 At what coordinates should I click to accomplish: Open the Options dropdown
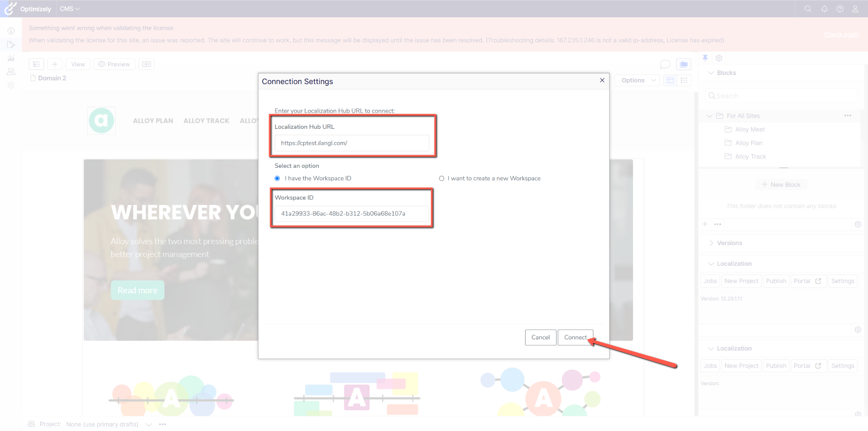(638, 80)
